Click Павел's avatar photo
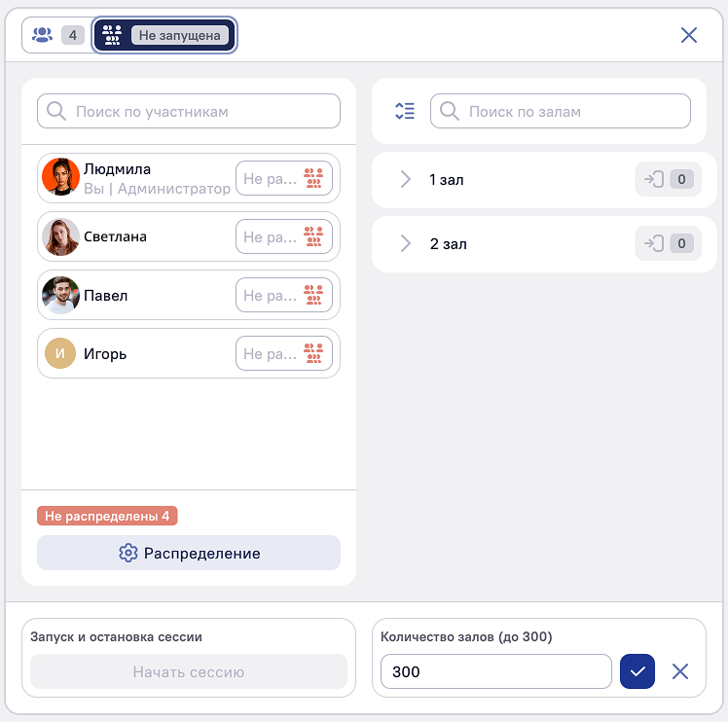This screenshot has height=722, width=728. click(x=60, y=295)
